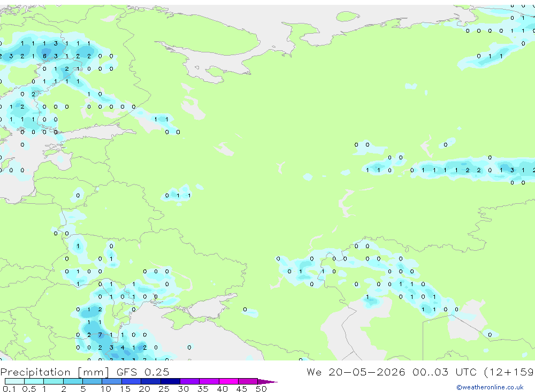
Task: Select the legend label '25'
Action: coord(164,389)
